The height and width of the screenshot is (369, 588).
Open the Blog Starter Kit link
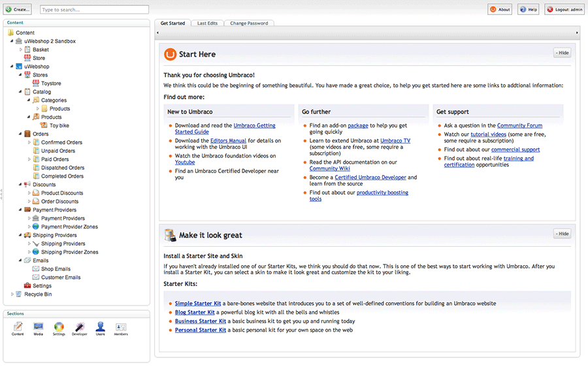195,312
